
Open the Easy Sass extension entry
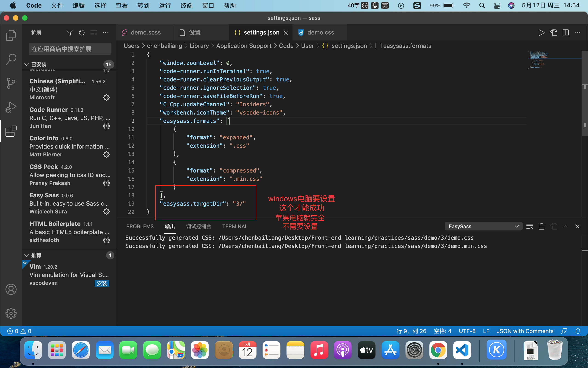[69, 203]
